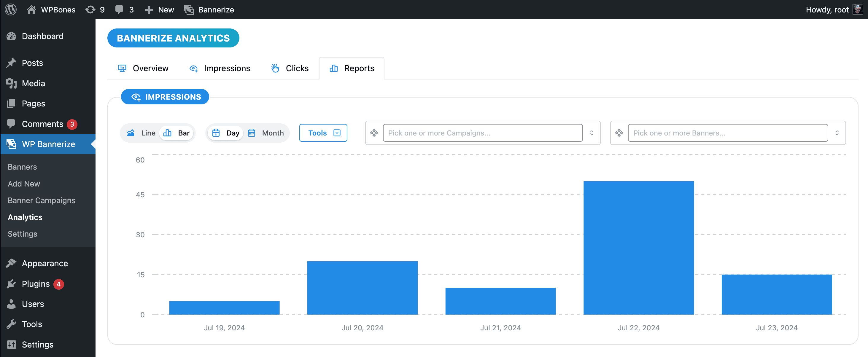Click the Jul 23, 2024 bar
This screenshot has width=868, height=357.
coord(777,295)
